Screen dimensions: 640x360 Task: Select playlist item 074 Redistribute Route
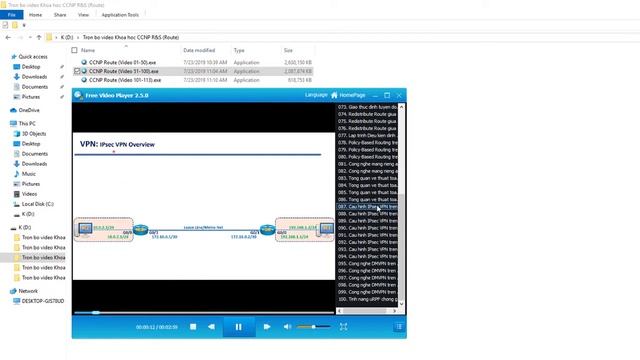click(367, 114)
